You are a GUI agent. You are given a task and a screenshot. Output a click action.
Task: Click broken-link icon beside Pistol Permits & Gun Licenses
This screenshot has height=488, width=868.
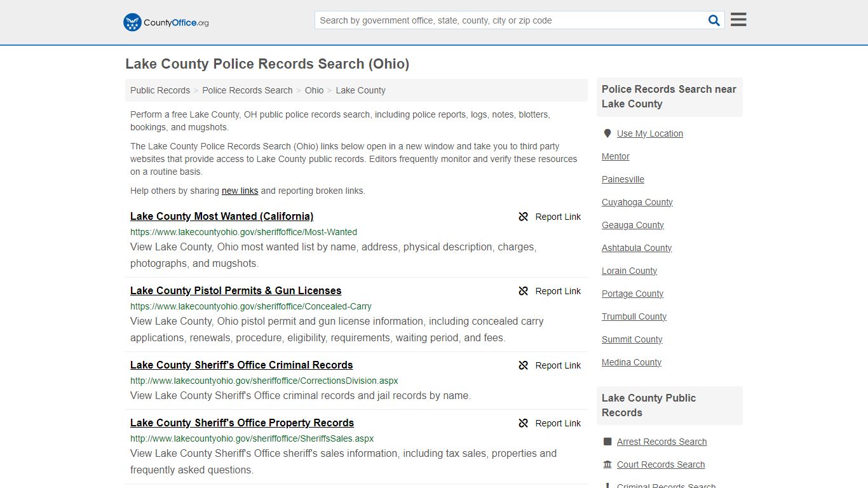point(523,291)
